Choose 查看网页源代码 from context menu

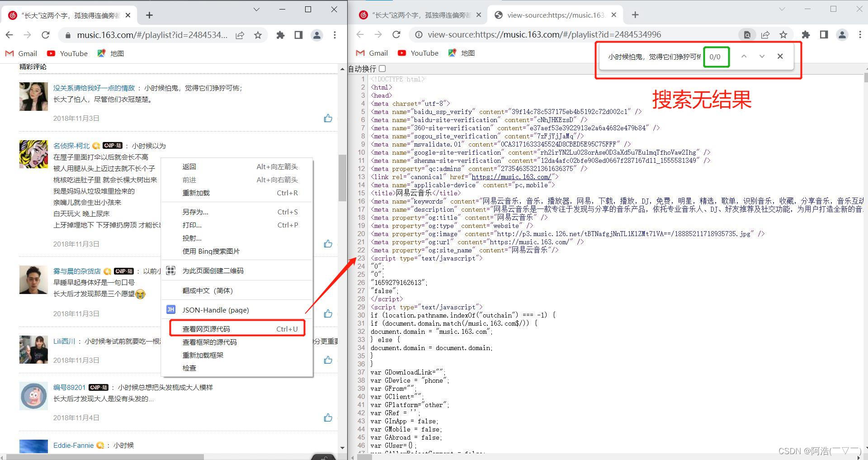[x=237, y=329]
